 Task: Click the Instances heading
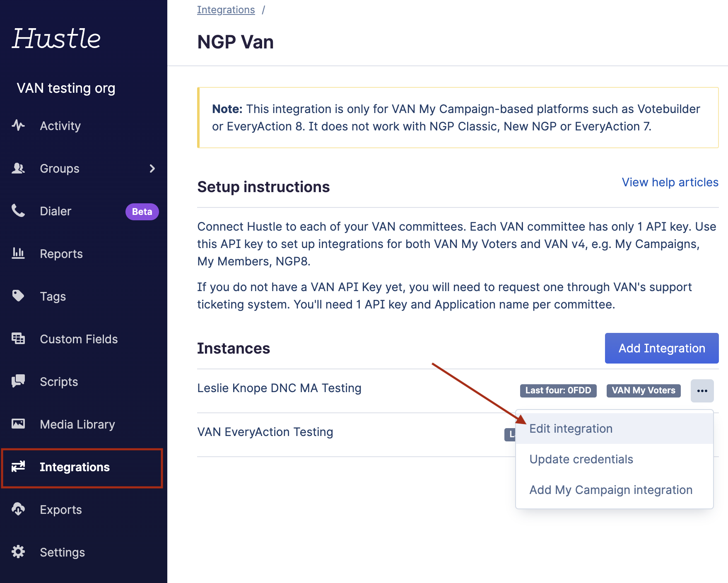tap(234, 348)
